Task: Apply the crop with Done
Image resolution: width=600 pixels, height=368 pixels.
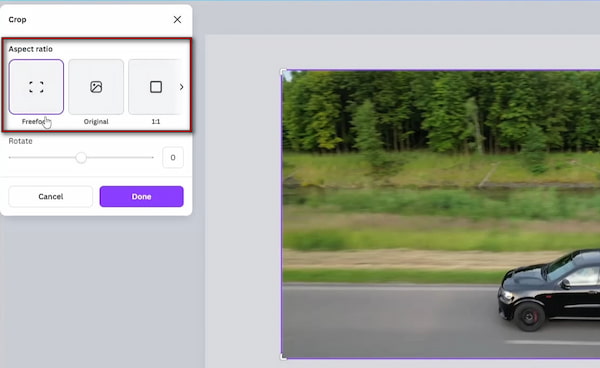Action: 142,197
